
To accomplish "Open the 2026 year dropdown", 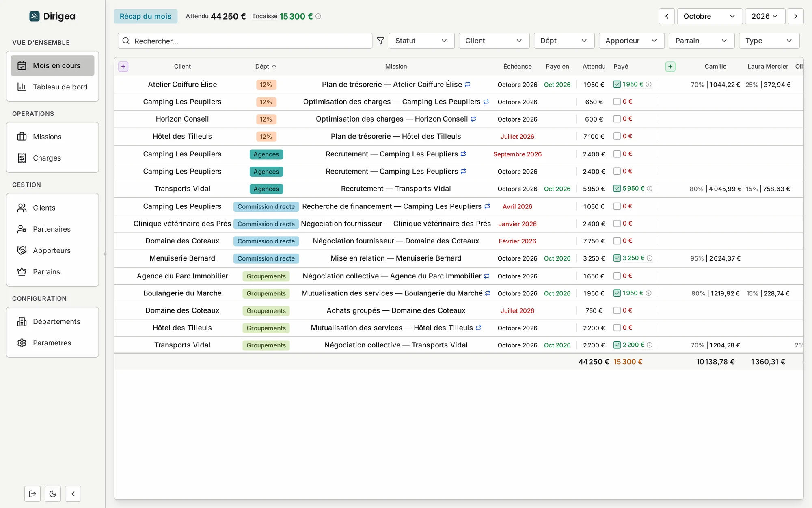I will tap(765, 16).
